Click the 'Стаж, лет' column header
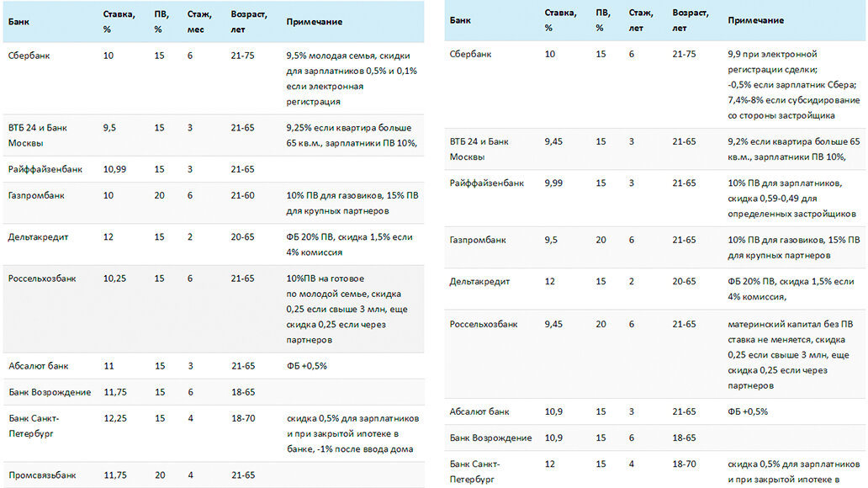 (x=640, y=20)
